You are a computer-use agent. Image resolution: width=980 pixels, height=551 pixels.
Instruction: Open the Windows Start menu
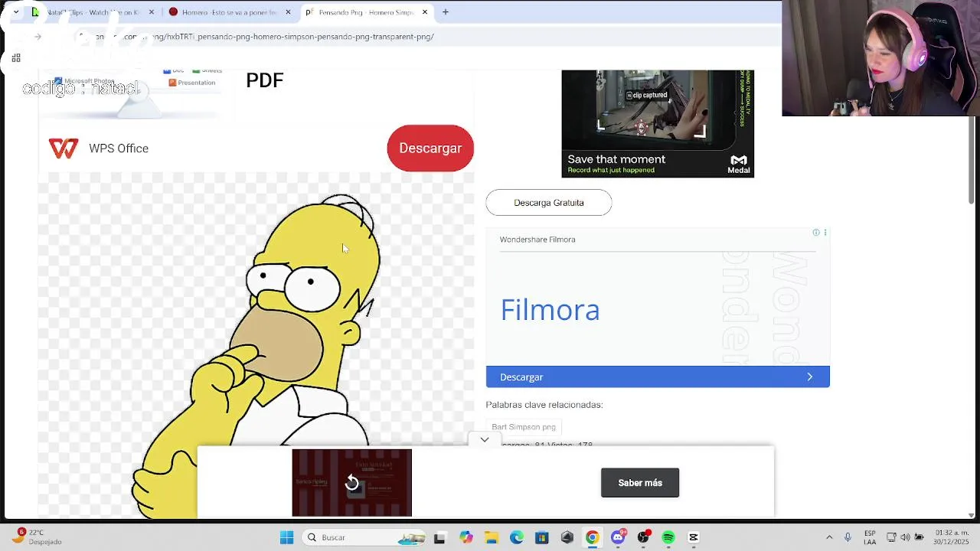[286, 537]
